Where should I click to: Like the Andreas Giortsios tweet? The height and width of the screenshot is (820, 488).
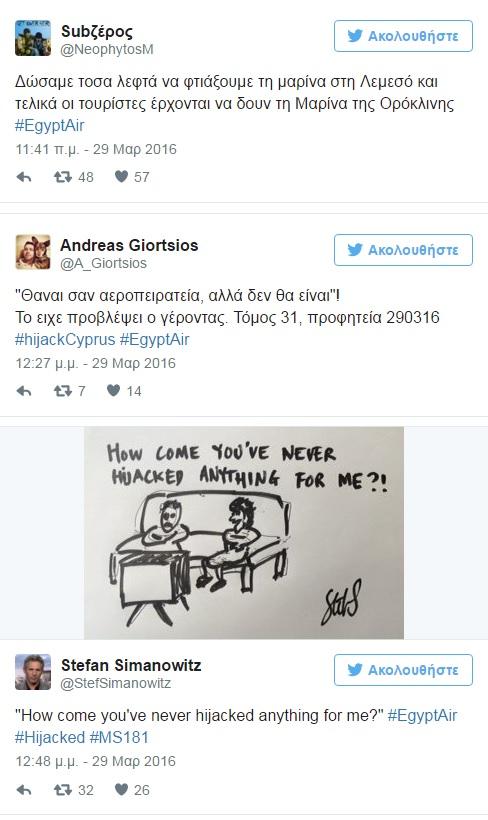114,390
